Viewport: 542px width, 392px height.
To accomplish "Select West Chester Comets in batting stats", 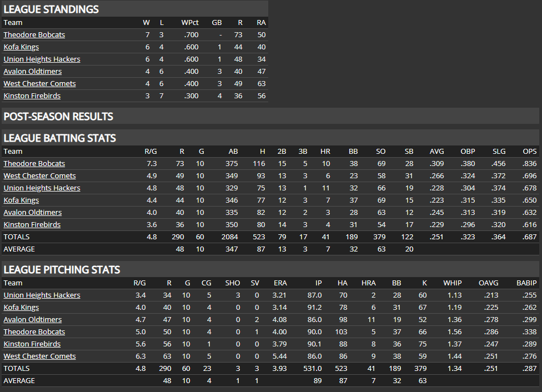I will click(x=39, y=175).
